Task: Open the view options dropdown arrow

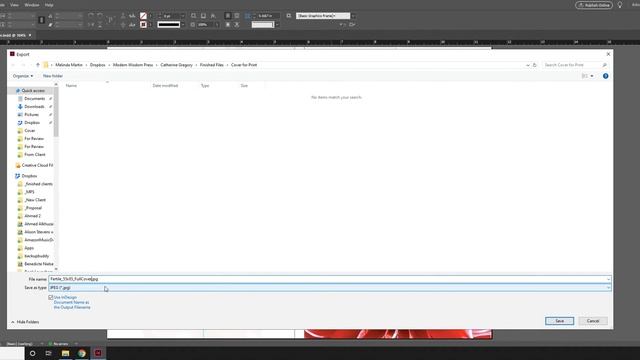Action: [592, 76]
